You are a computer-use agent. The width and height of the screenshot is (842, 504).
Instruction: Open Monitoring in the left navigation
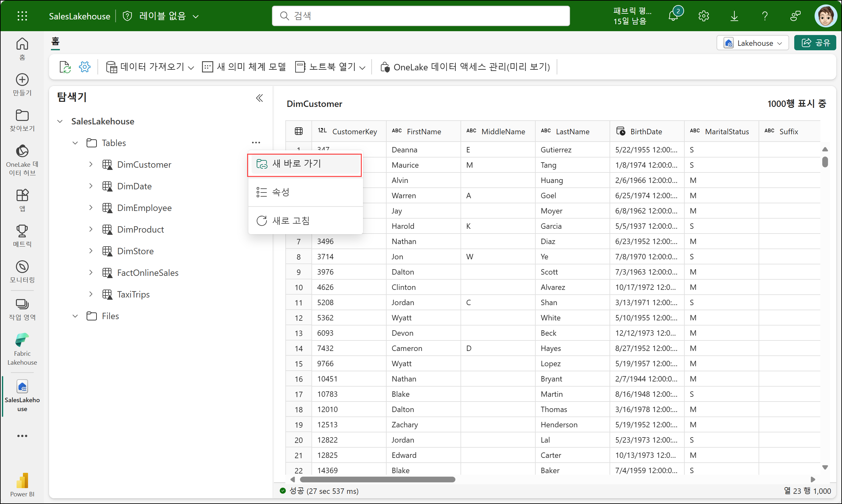pos(22,271)
